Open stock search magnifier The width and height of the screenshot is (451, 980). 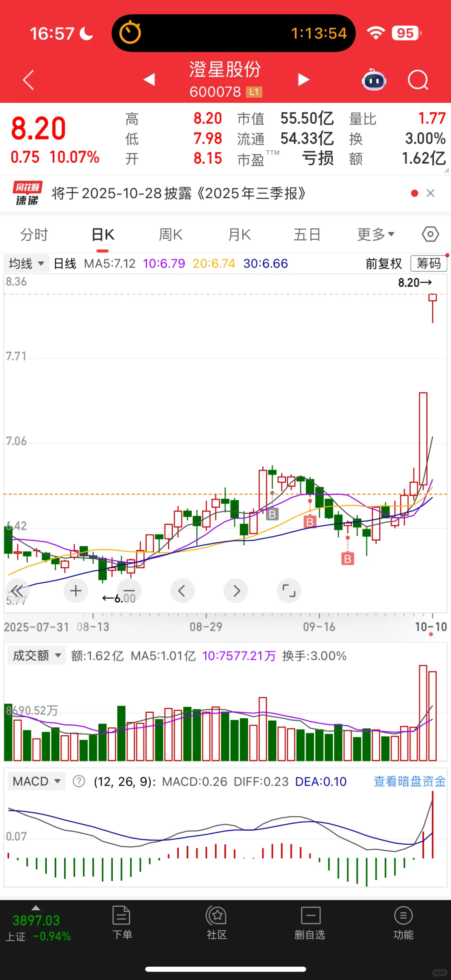tap(418, 80)
